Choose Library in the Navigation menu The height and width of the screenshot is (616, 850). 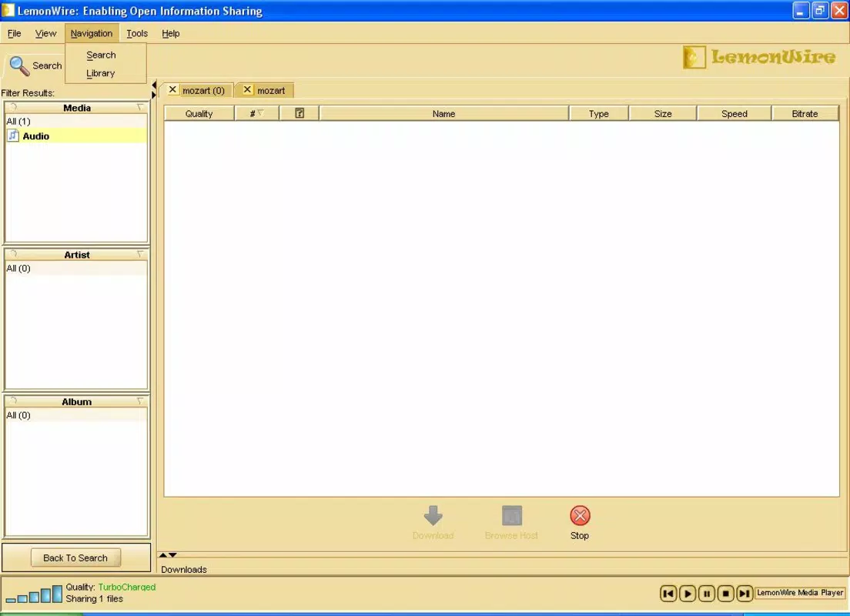101,73
